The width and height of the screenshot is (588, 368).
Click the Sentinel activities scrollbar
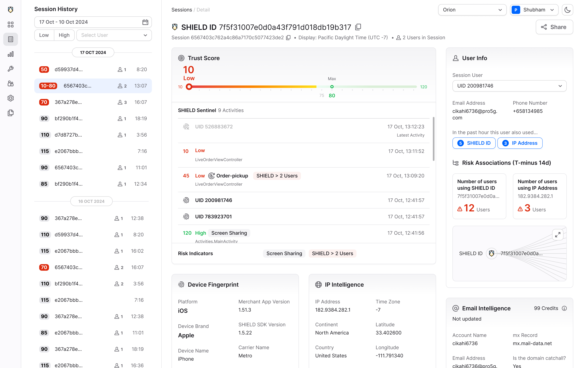pyautogui.click(x=434, y=139)
